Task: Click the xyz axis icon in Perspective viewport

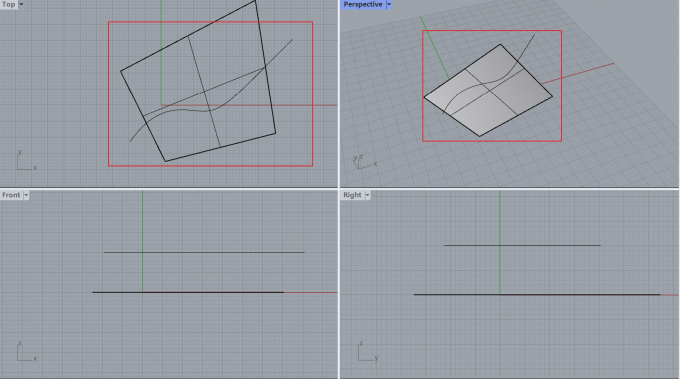Action: click(364, 162)
